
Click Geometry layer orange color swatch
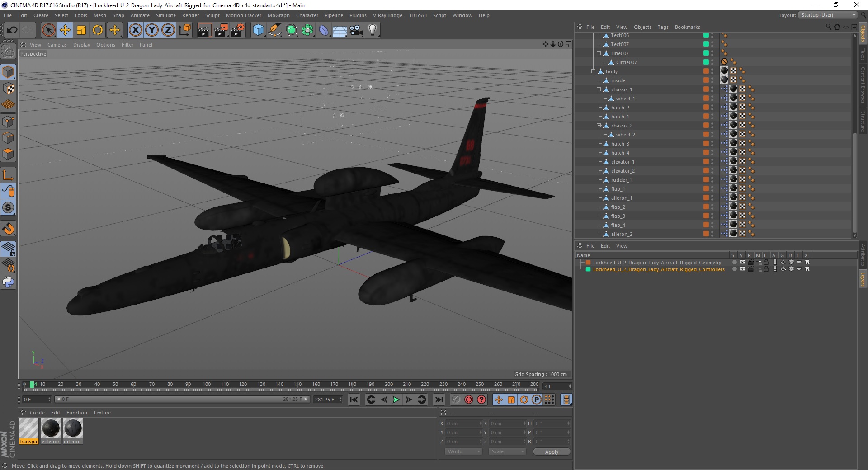pos(588,262)
